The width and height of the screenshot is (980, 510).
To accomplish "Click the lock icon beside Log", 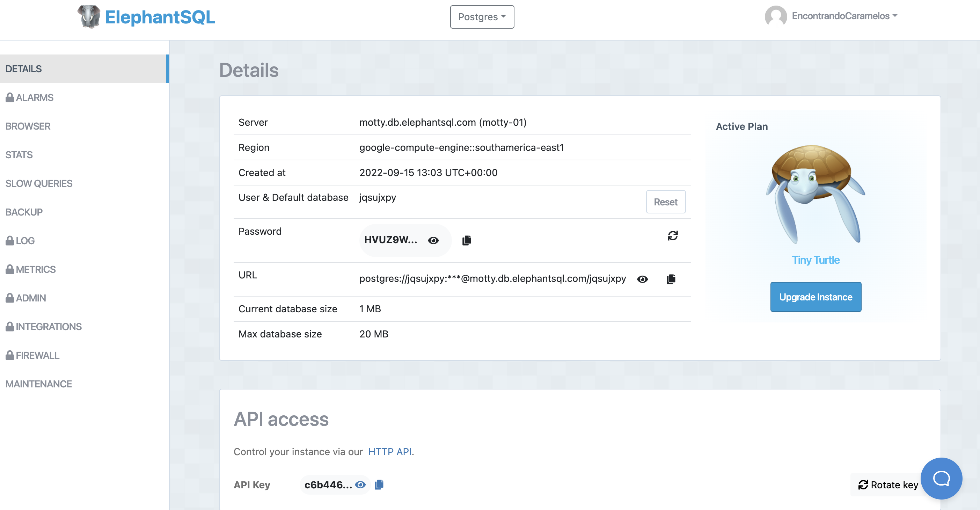I will (x=9, y=241).
